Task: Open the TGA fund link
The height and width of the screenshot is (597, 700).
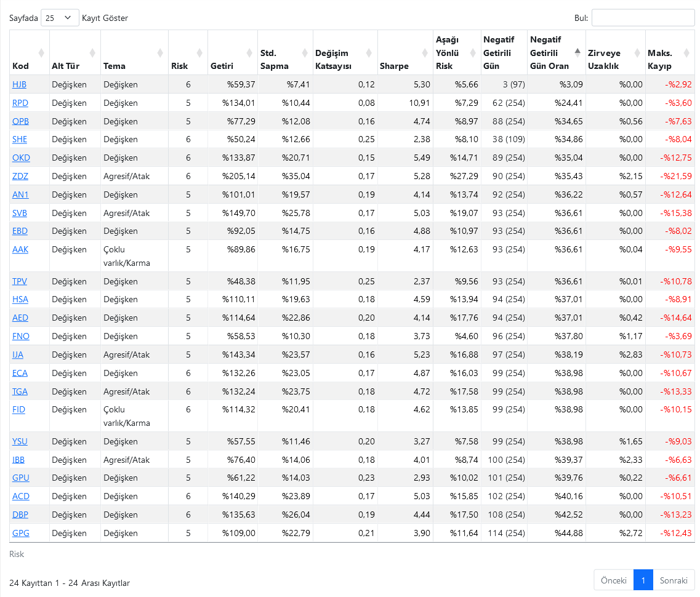Action: coord(20,391)
